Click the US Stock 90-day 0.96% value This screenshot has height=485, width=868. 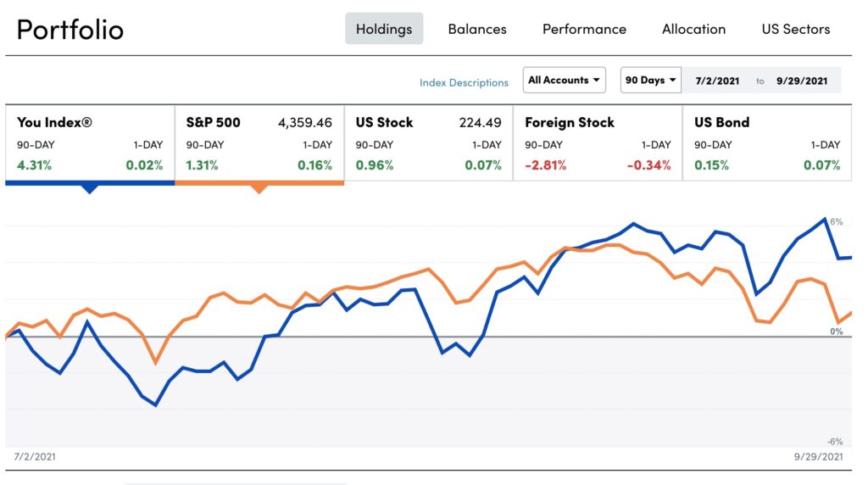tap(374, 165)
